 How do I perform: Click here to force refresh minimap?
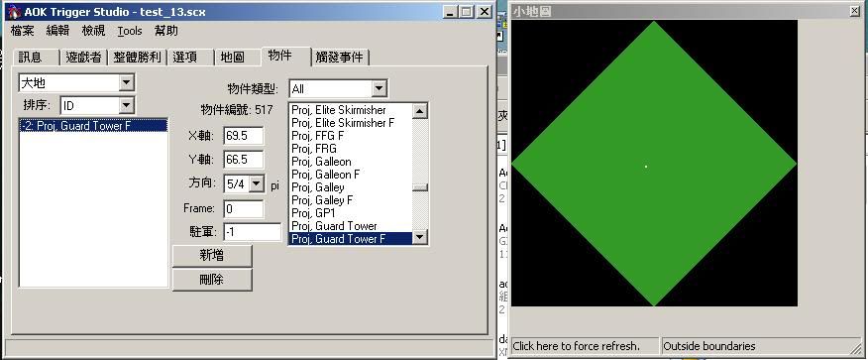pyautogui.click(x=585, y=346)
